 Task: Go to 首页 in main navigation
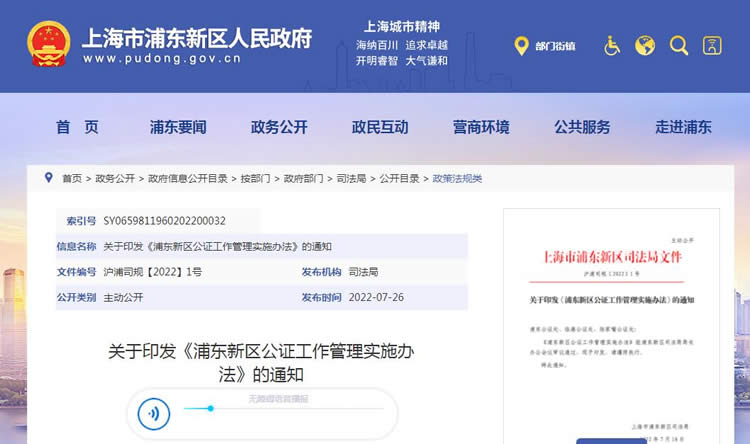(77, 127)
